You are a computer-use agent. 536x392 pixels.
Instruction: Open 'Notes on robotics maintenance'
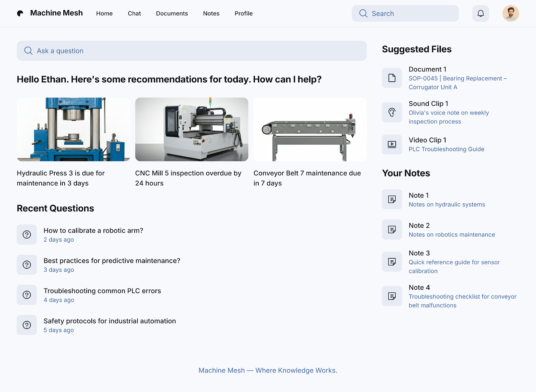click(452, 235)
